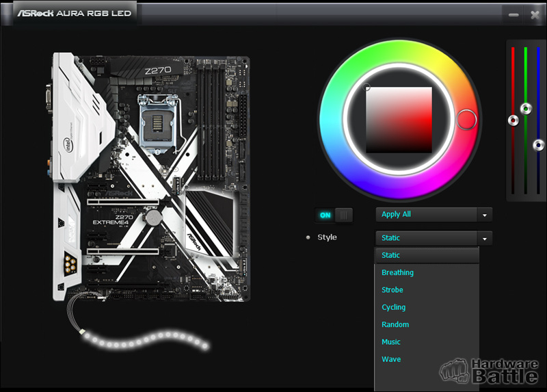Viewport: 547px width, 392px height.
Task: Minimize the AURA RGB LED window
Action: (513, 14)
